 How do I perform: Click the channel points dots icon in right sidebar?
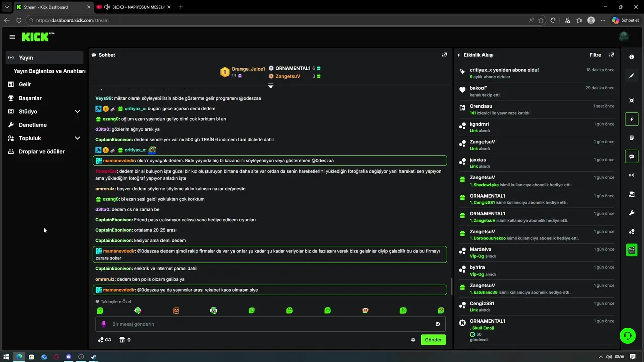632,231
